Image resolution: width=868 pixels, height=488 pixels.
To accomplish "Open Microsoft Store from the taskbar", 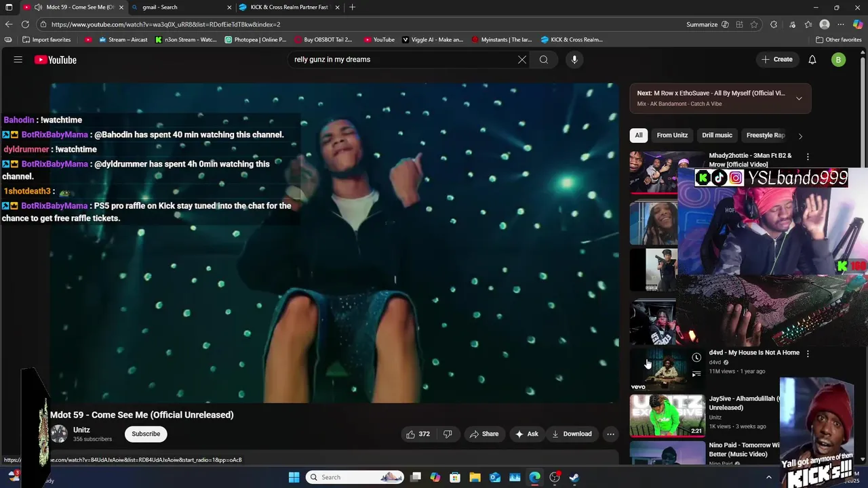I will coord(455,477).
